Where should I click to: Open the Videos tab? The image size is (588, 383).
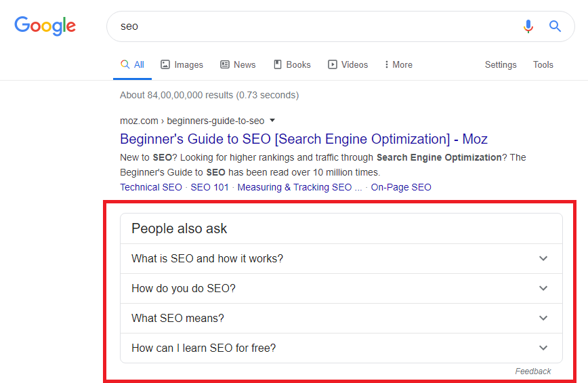pos(348,64)
